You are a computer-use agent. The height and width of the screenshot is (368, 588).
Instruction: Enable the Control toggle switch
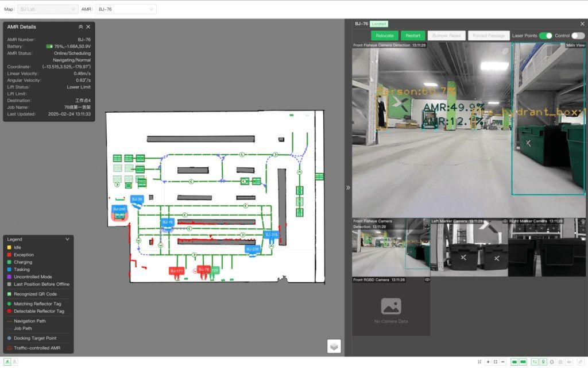click(578, 36)
